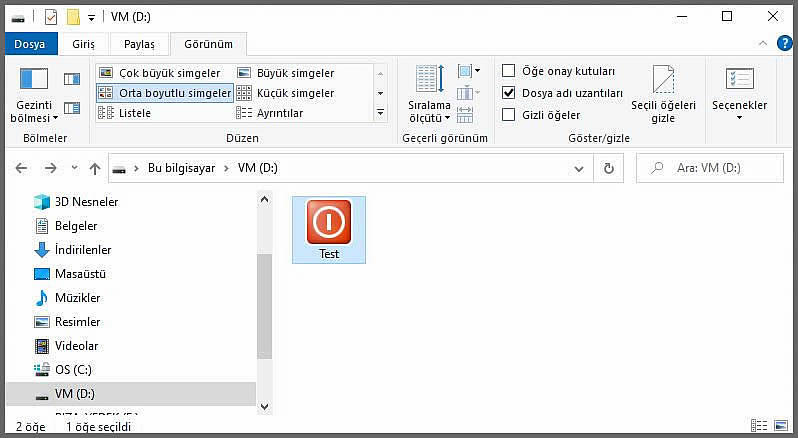Open Seçenekler options button
This screenshot has height=438, width=798.
tap(739, 95)
